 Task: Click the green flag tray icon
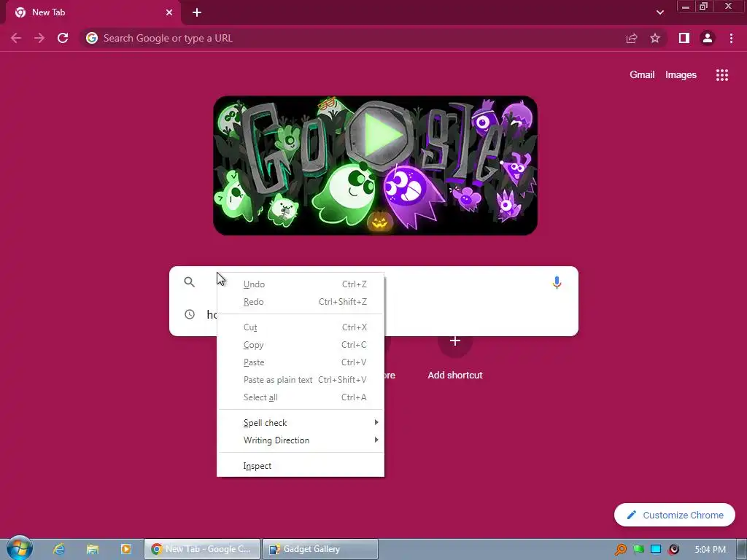[x=639, y=550]
